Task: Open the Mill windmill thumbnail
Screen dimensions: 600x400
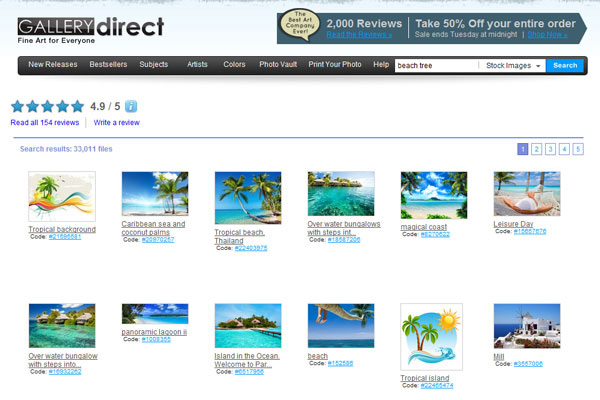Action: [527, 326]
